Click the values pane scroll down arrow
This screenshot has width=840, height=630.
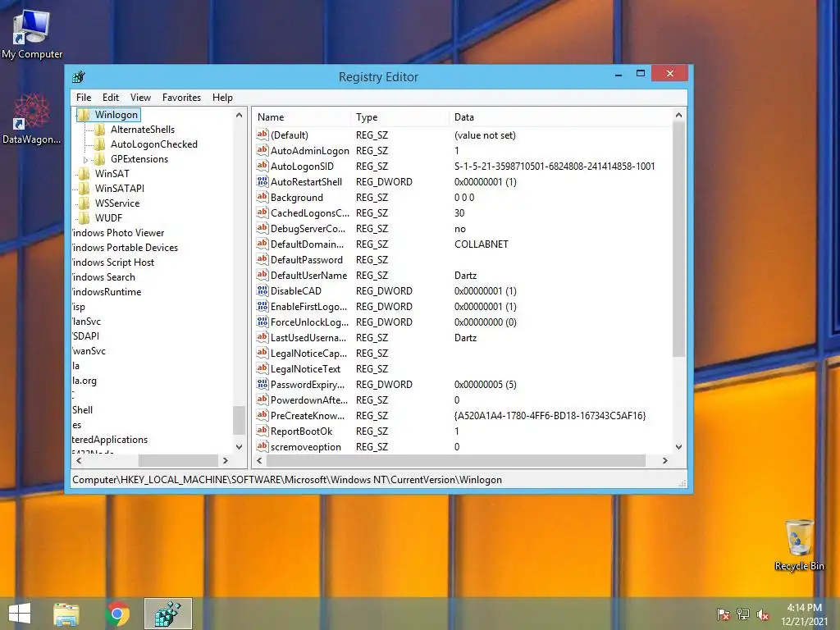[678, 447]
